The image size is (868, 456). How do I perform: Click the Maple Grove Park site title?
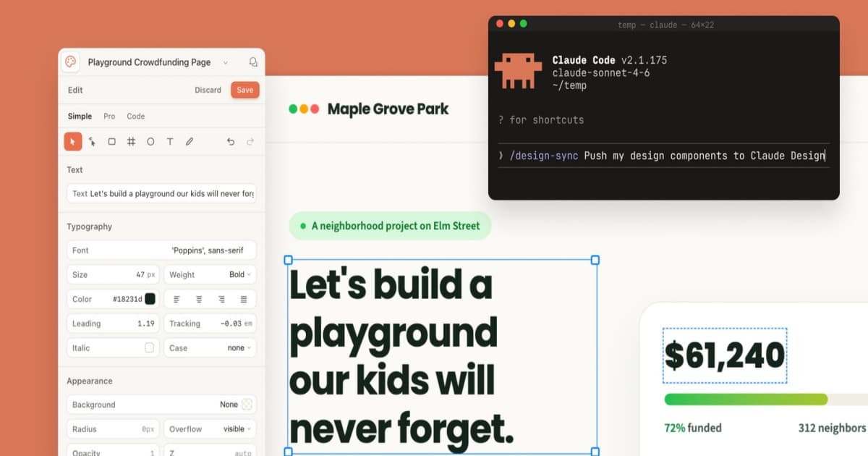[388, 109]
